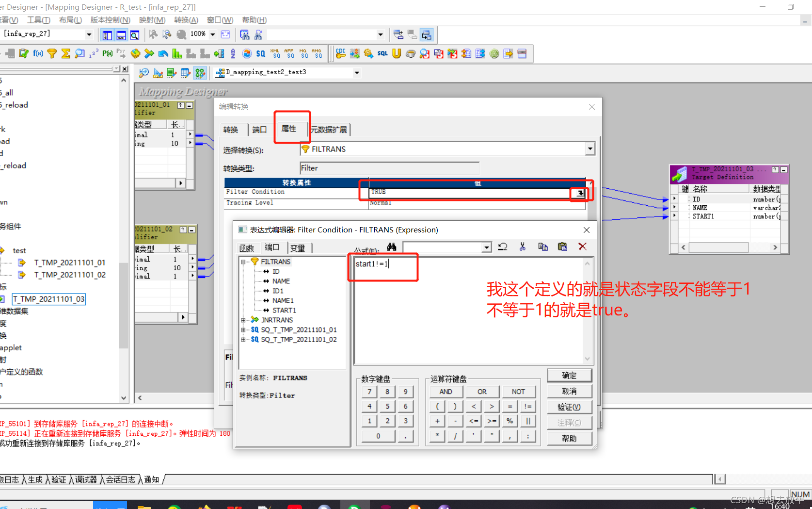The height and width of the screenshot is (509, 812).
Task: Click the expression text area vertical scrollbar
Action: tap(588, 311)
